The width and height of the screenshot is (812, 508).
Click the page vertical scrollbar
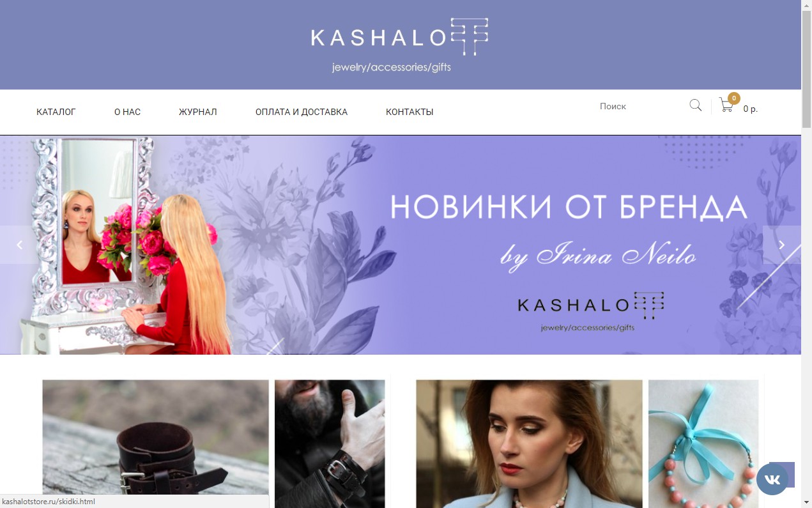[806, 254]
